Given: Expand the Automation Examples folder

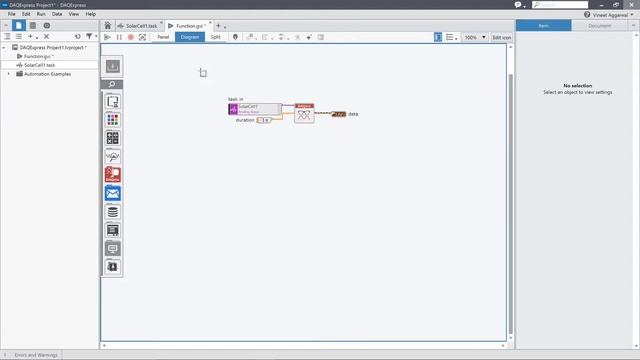Looking at the screenshot, I should 9,74.
